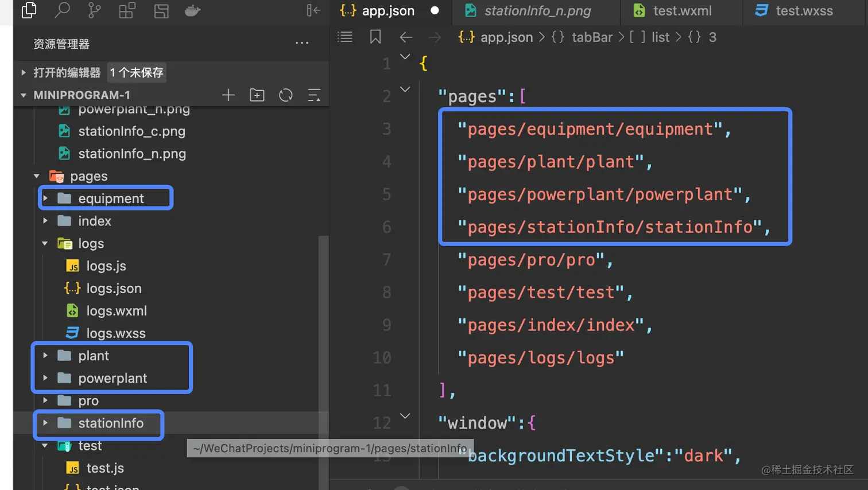The height and width of the screenshot is (490, 868).
Task: Open stationInfo_c.png in the file tree
Action: coord(131,131)
